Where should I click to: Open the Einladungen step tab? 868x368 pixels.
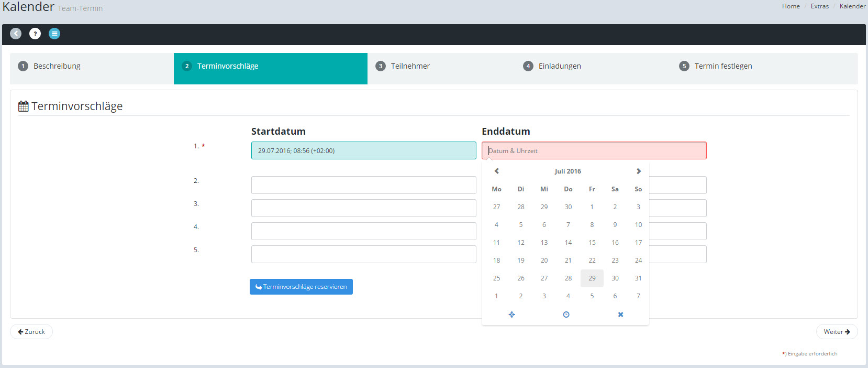pyautogui.click(x=559, y=66)
